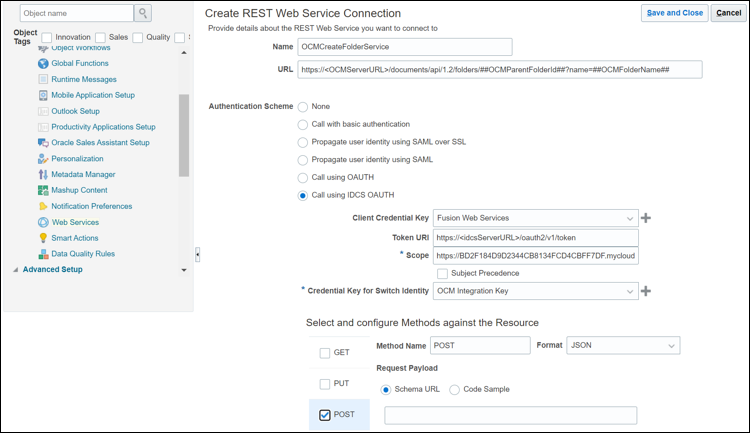Click the Smart Actions lightbulb icon
Image resolution: width=750 pixels, height=433 pixels.
pyautogui.click(x=42, y=238)
